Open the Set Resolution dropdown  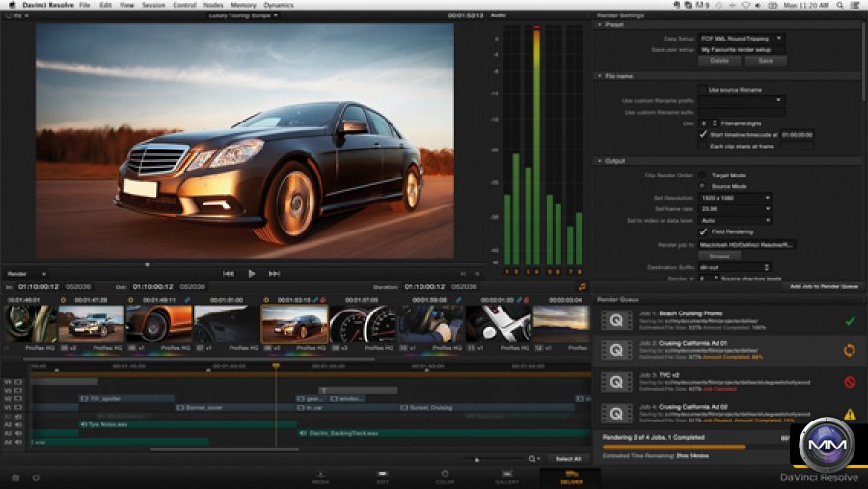click(734, 197)
